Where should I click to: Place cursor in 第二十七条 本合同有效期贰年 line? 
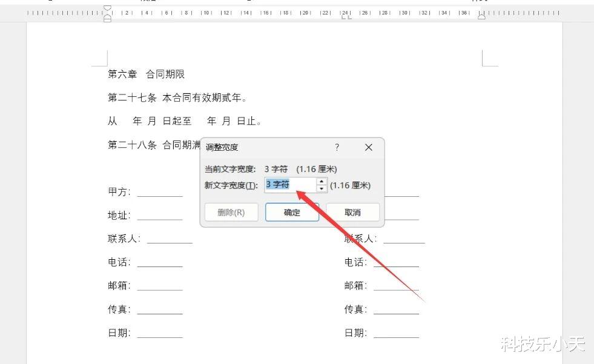click(x=177, y=98)
